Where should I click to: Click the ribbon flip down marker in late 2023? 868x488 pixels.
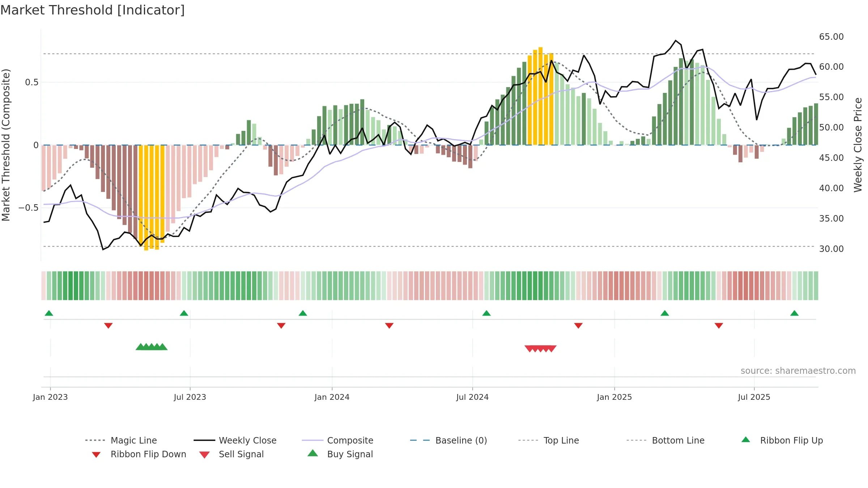tap(281, 326)
